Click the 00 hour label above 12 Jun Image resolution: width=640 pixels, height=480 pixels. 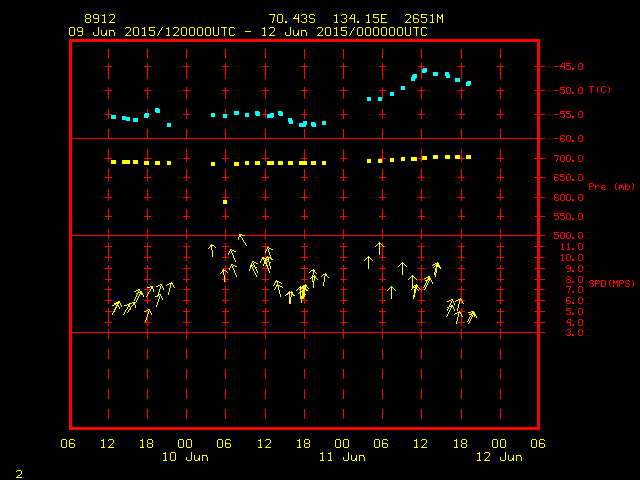click(x=499, y=444)
